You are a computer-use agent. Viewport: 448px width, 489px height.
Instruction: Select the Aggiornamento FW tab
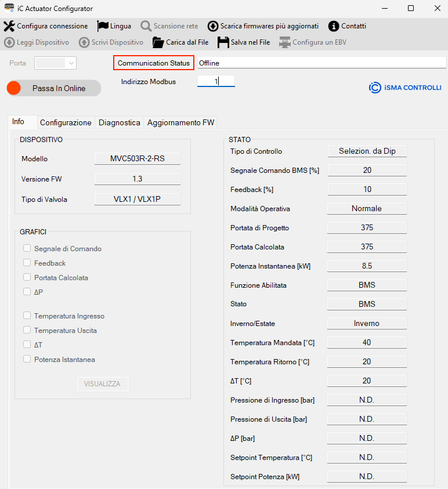click(180, 122)
